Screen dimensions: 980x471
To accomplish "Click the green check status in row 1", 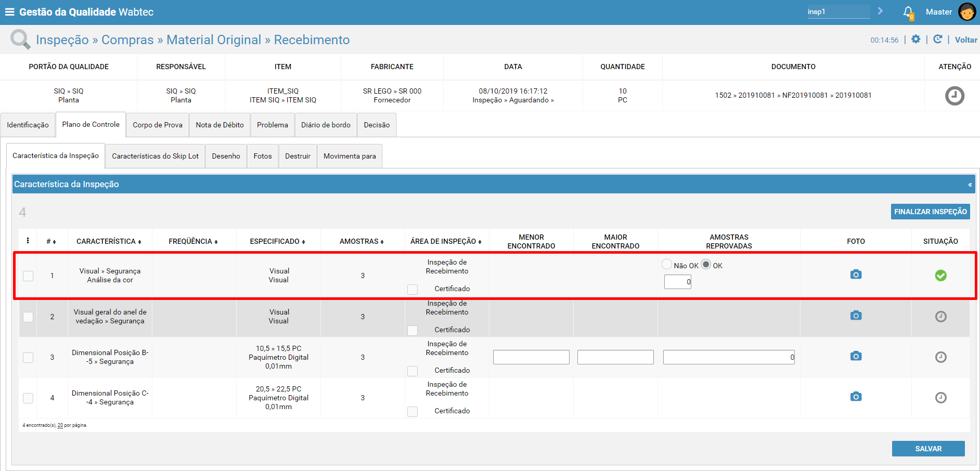I will click(940, 276).
